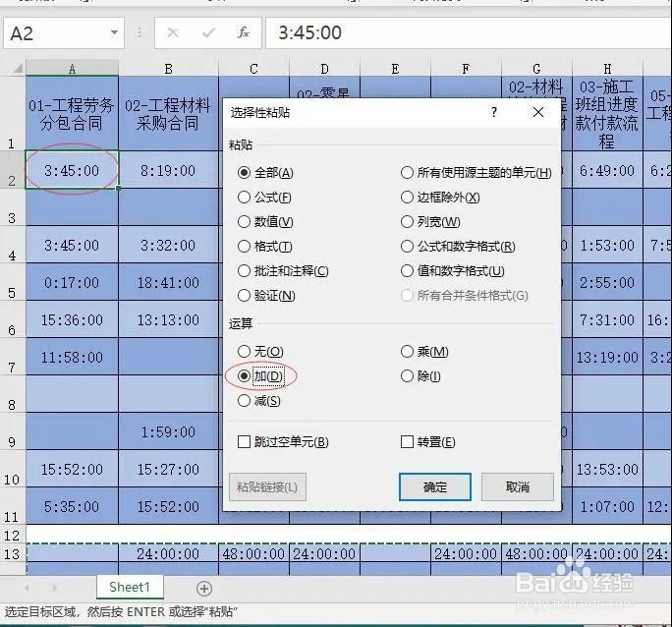Click header cell 02-工程材料采购合同
Viewport: 672px width, 627px height.
[168, 114]
